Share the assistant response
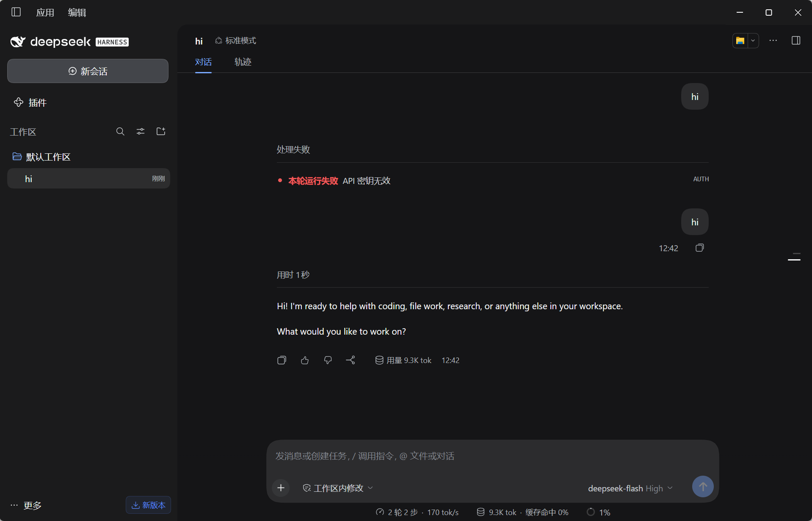This screenshot has height=521, width=812. coord(351,360)
